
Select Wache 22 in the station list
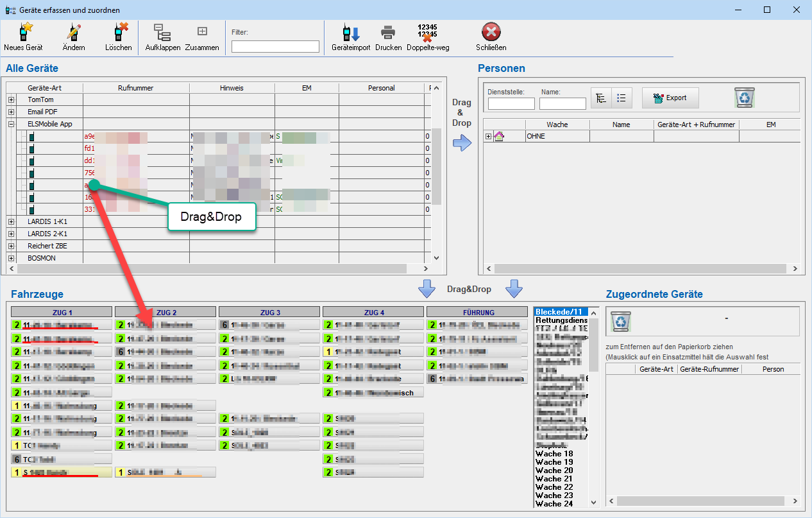click(562, 487)
